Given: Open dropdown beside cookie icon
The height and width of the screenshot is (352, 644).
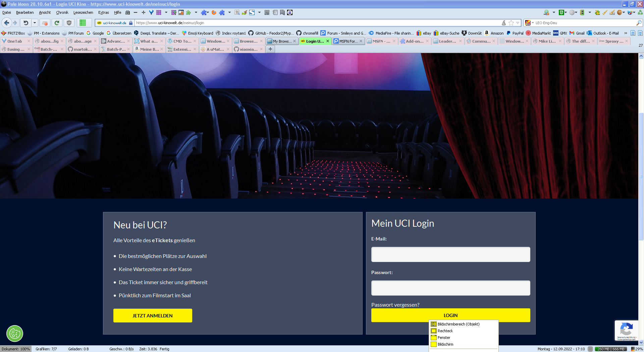Looking at the screenshot, I should tap(624, 12).
